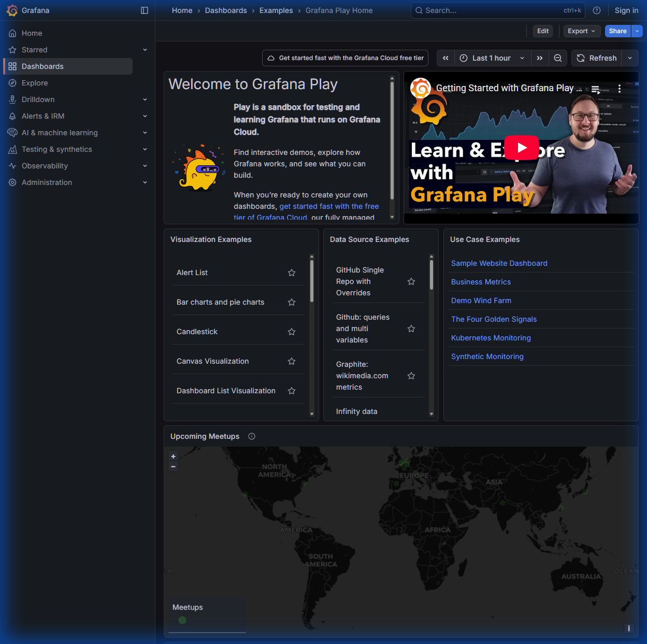The height and width of the screenshot is (644, 647).
Task: Open the Demo Wind Farm dashboard link
Action: click(x=481, y=300)
